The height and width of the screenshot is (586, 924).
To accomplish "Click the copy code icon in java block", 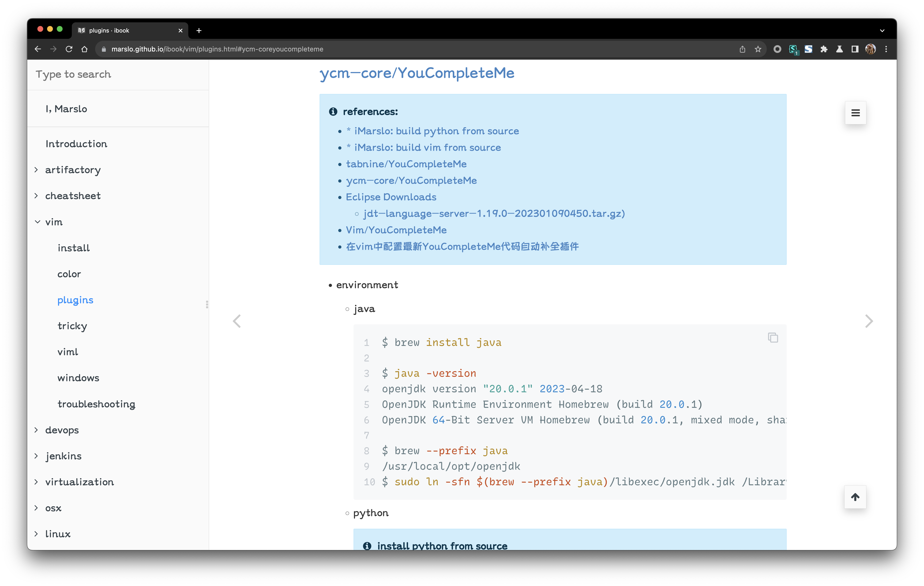I will (x=773, y=338).
